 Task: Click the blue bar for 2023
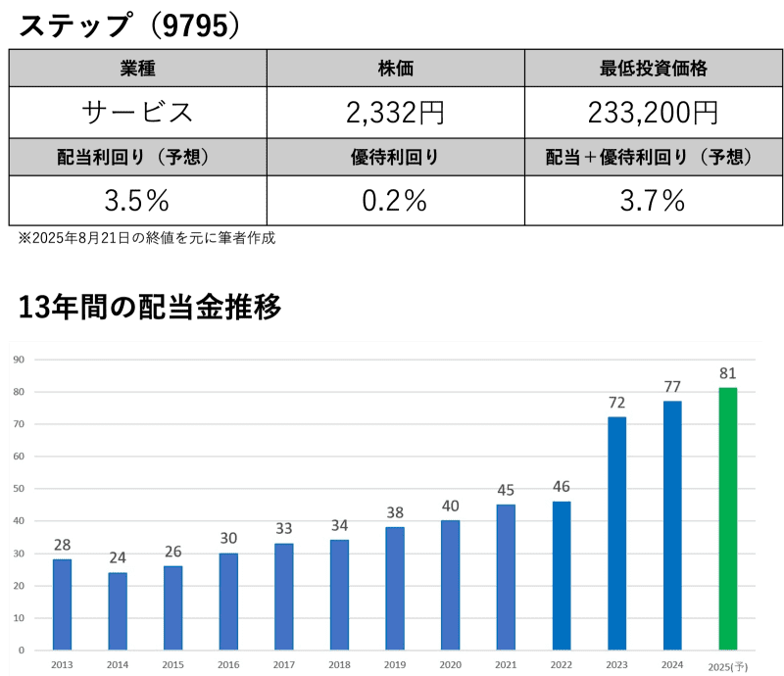616,533
